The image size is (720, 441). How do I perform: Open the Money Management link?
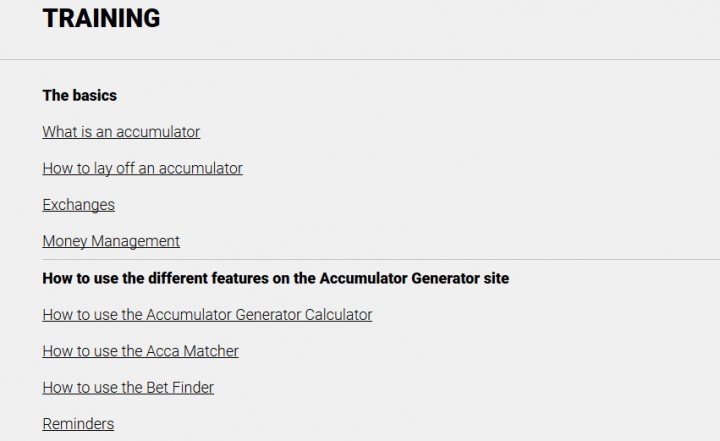(111, 241)
